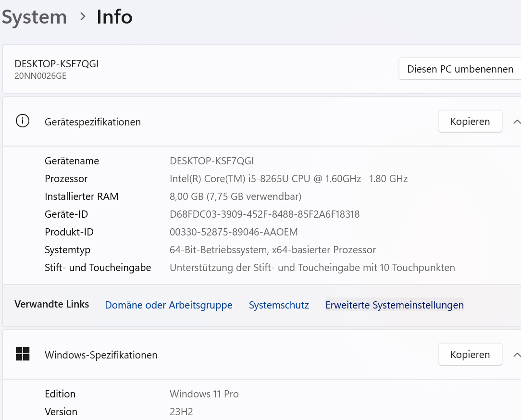Open Domäne oder Arbeitsgruppe link

[169, 305]
